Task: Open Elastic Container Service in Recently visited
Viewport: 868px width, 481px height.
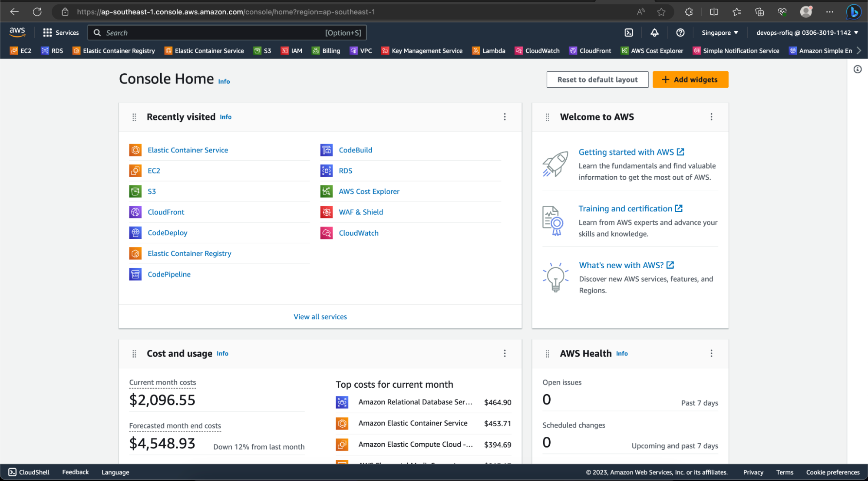Action: coord(188,150)
